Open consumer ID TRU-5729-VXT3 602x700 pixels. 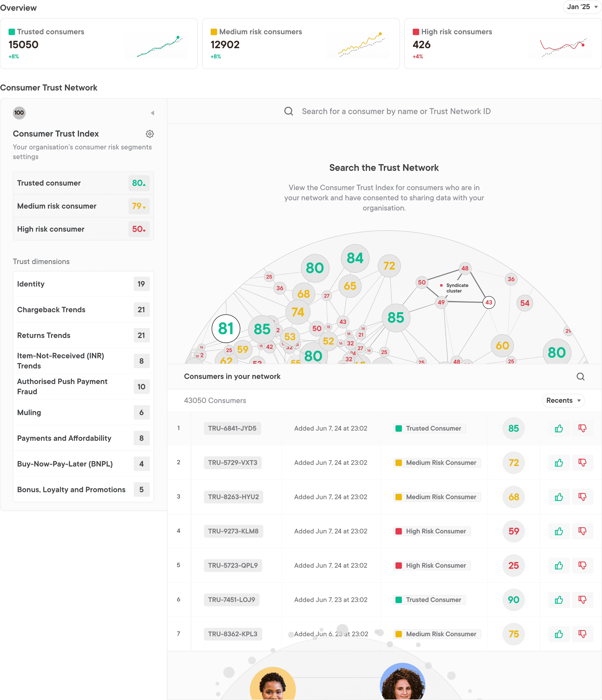click(x=233, y=462)
